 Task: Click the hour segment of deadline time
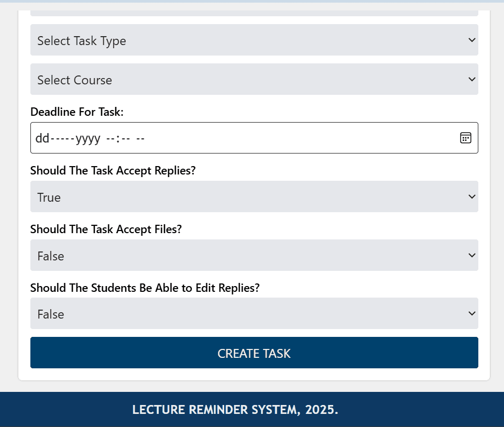pos(110,138)
